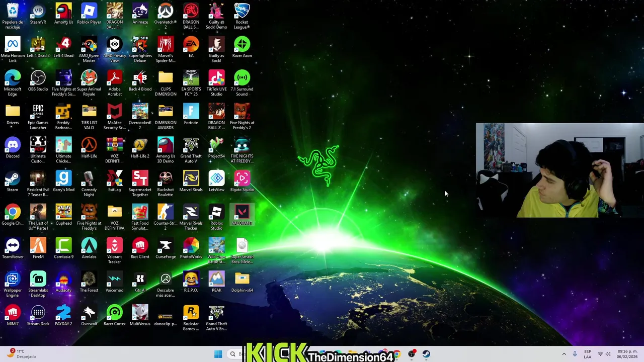Select the Audacity icon
This screenshot has width=644, height=362.
[63, 282]
